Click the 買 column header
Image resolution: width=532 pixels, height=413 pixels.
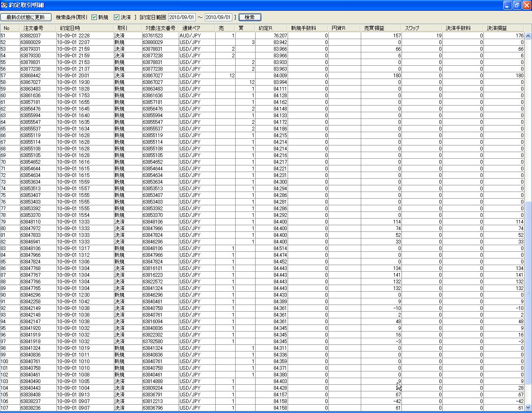(245, 28)
